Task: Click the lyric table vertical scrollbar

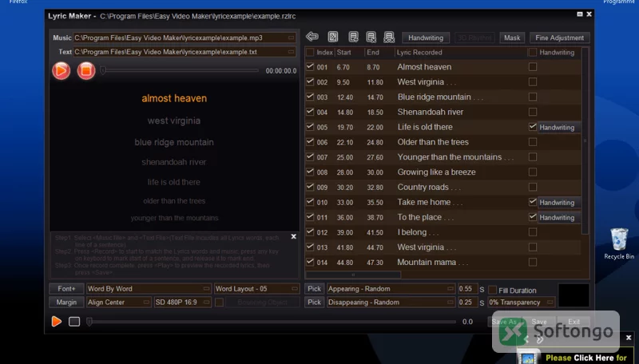Action: coord(585,140)
